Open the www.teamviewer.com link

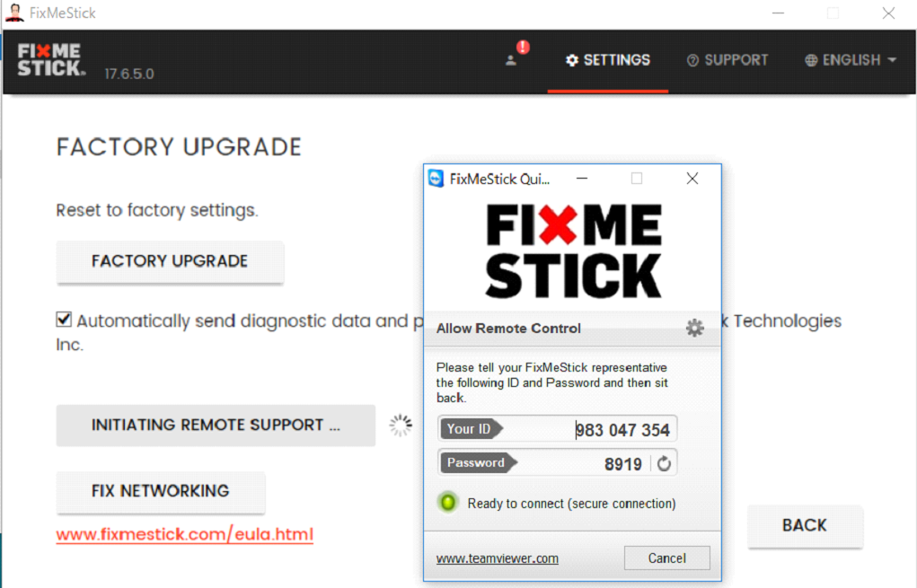497,558
